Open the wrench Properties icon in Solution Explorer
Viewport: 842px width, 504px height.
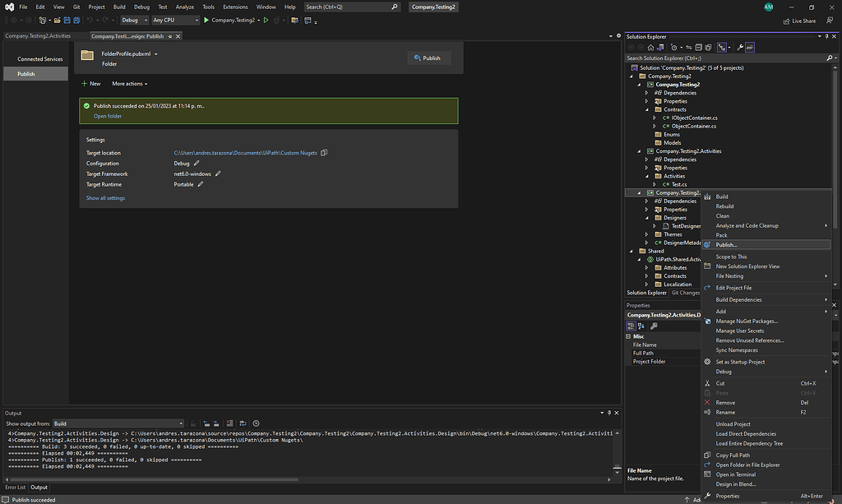tap(740, 48)
